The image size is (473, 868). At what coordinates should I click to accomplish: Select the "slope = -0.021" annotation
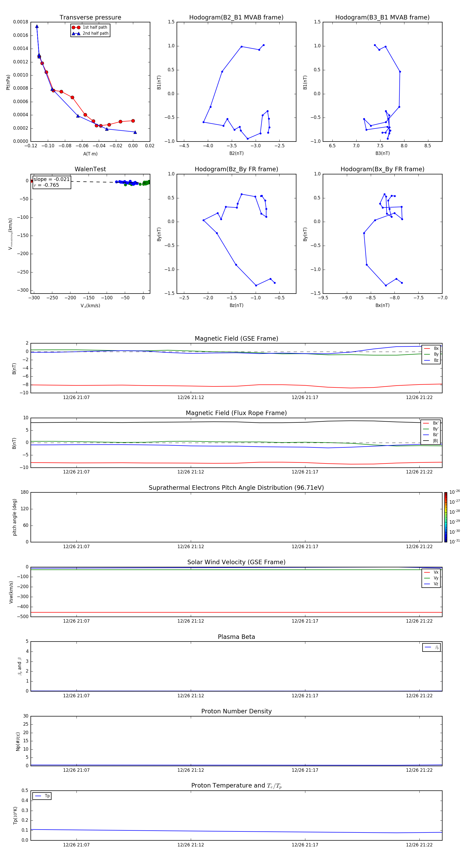coord(52,179)
